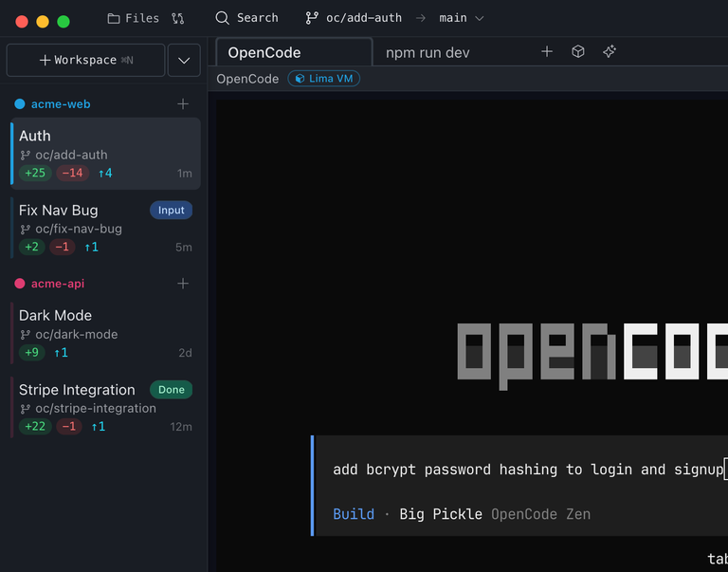
Task: Click the pink acme-api color dot
Action: tap(20, 284)
